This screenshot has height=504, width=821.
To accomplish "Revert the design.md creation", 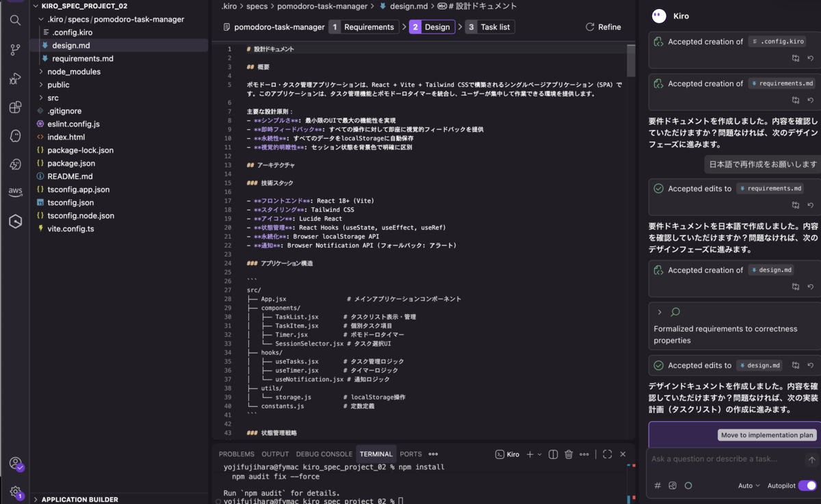I will 811,287.
